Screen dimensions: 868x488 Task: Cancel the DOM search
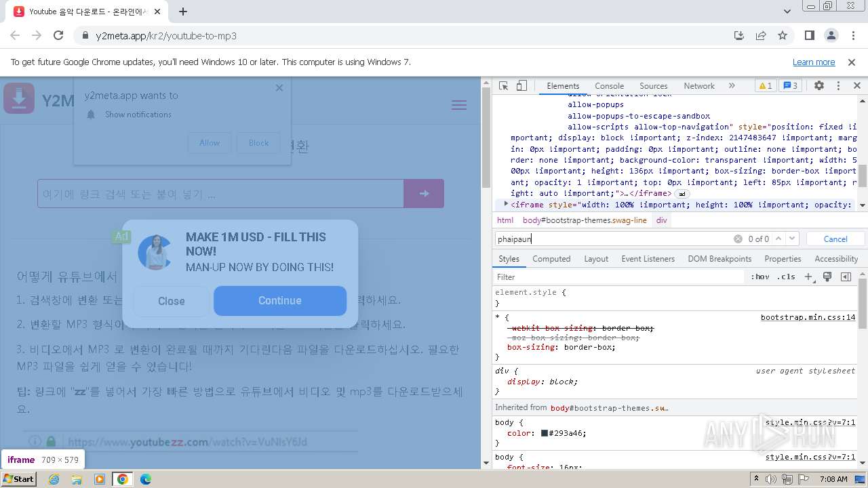coord(835,239)
